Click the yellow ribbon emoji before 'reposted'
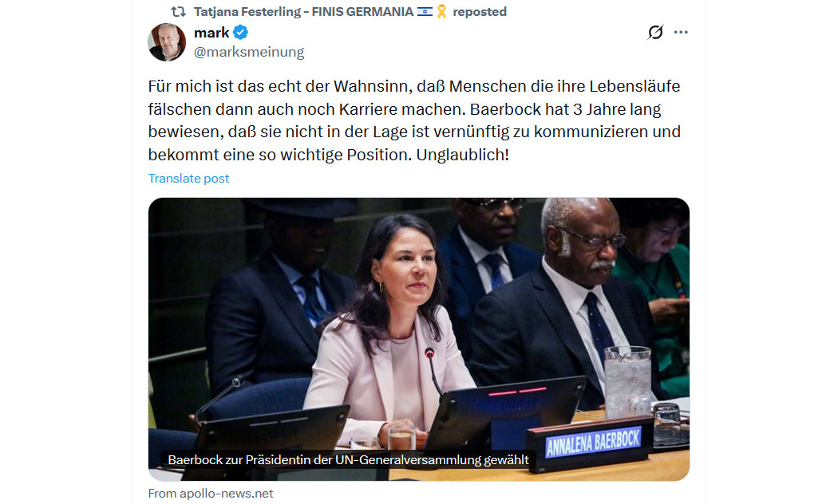This screenshot has height=504, width=838. coord(441,12)
